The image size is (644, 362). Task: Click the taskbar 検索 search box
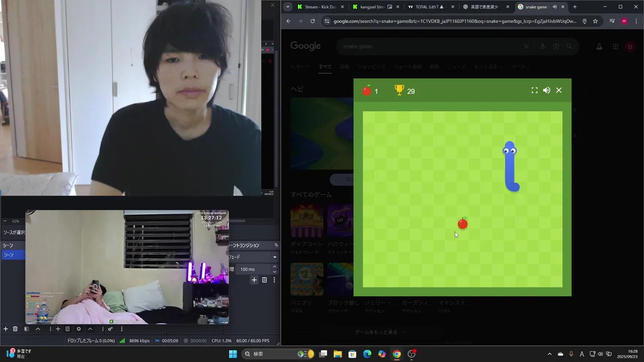278,354
